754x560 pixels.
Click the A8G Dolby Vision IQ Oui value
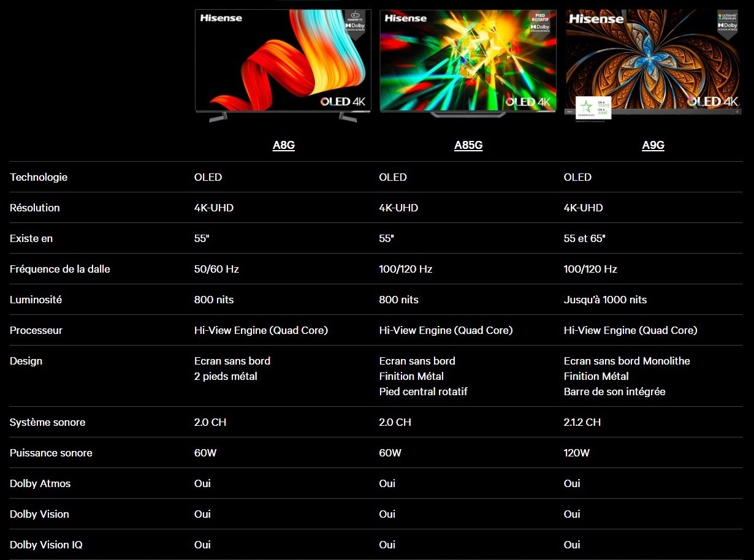tap(202, 545)
